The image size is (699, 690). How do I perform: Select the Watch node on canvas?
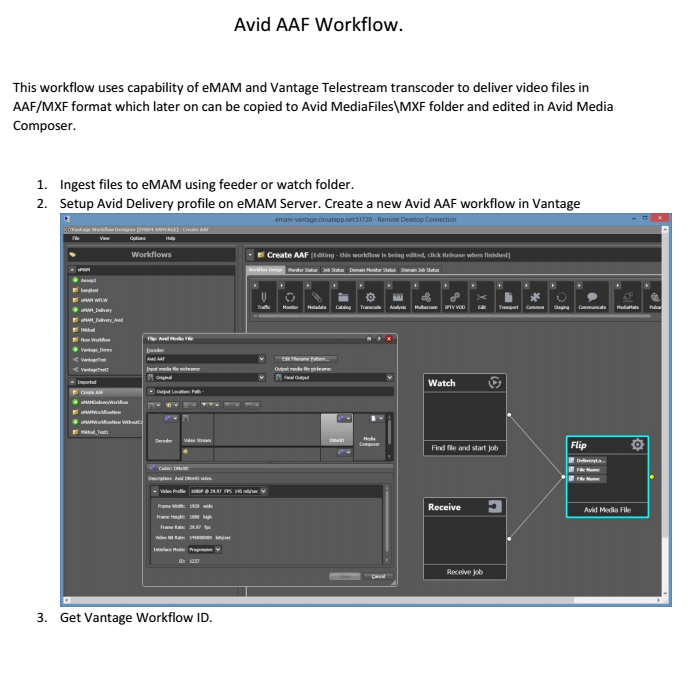[465, 415]
